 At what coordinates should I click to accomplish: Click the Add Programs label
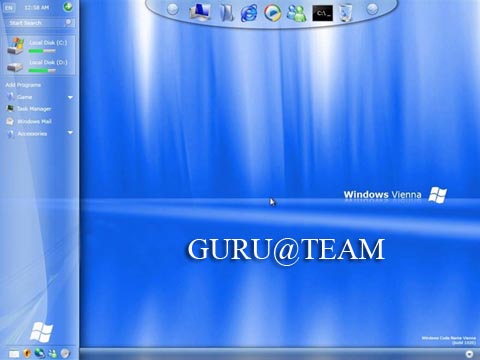coord(23,85)
